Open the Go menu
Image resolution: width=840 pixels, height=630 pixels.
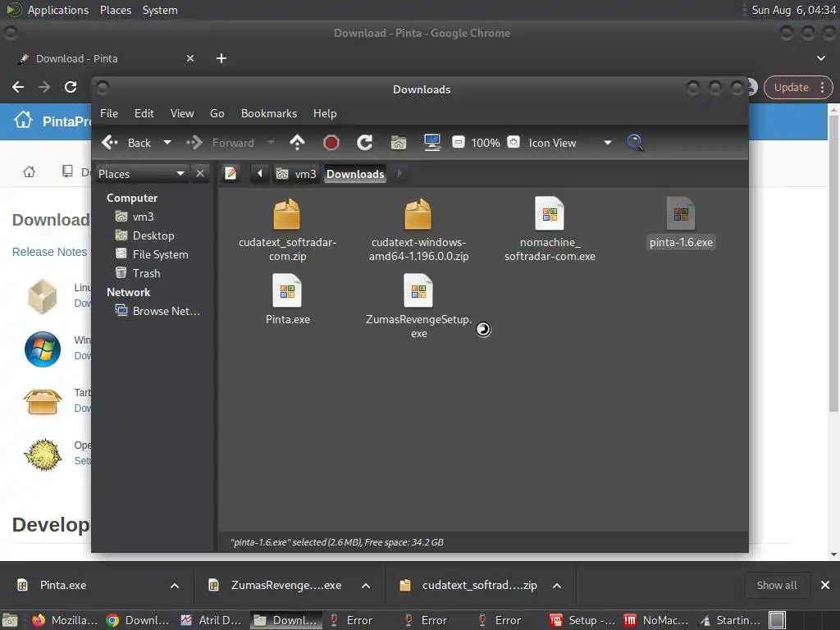point(217,113)
